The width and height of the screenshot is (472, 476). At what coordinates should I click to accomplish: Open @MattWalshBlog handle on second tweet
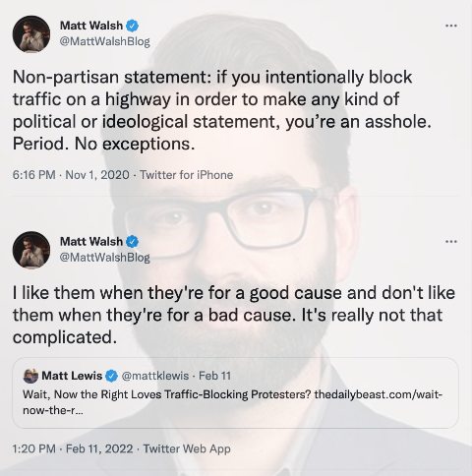click(104, 258)
